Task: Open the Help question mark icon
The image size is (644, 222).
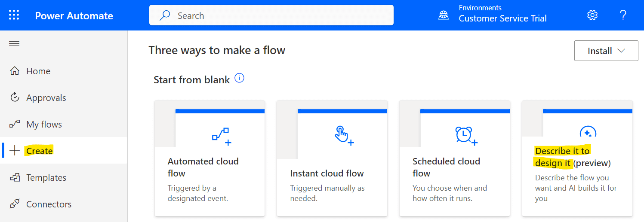Action: tap(623, 15)
